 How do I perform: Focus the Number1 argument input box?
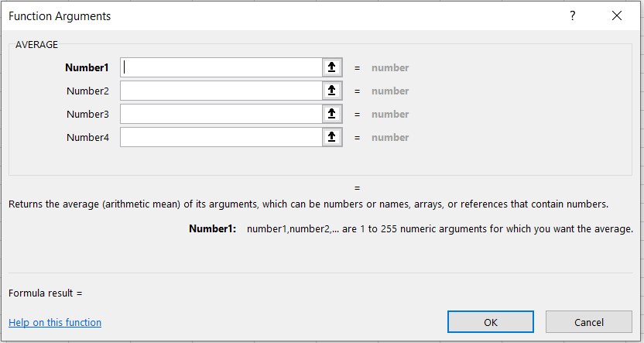[221, 67]
